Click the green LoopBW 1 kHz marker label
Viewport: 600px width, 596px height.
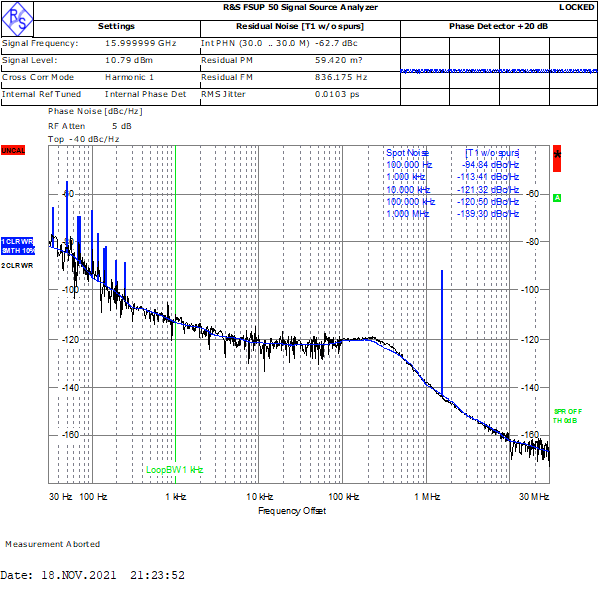pyautogui.click(x=174, y=469)
